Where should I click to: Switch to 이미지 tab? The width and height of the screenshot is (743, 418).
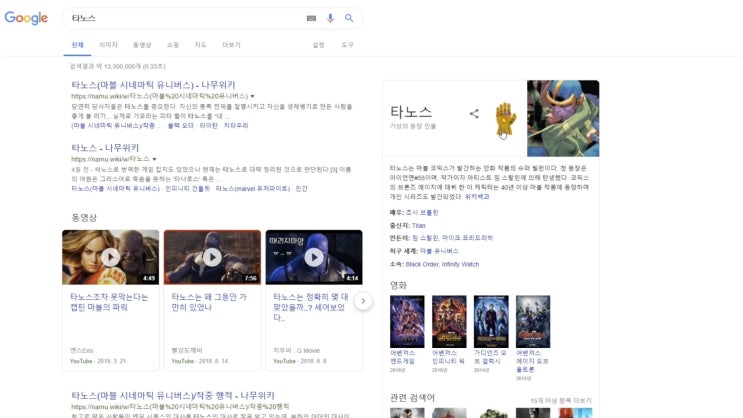click(108, 45)
